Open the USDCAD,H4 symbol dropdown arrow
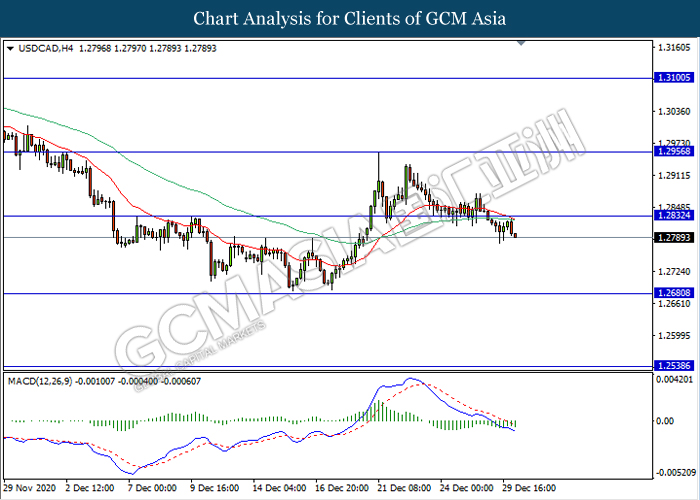The width and height of the screenshot is (700, 500). (11, 49)
